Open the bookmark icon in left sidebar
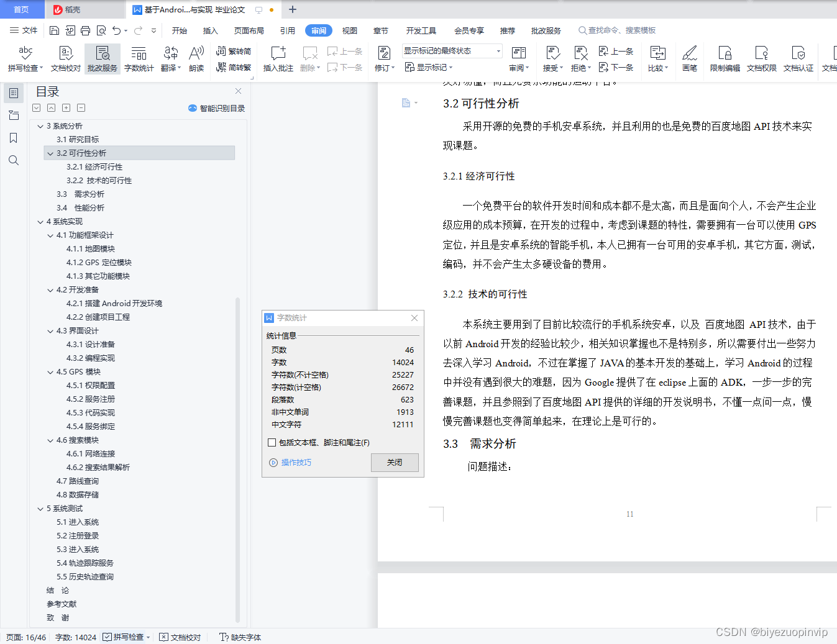This screenshot has width=837, height=644. [14, 138]
